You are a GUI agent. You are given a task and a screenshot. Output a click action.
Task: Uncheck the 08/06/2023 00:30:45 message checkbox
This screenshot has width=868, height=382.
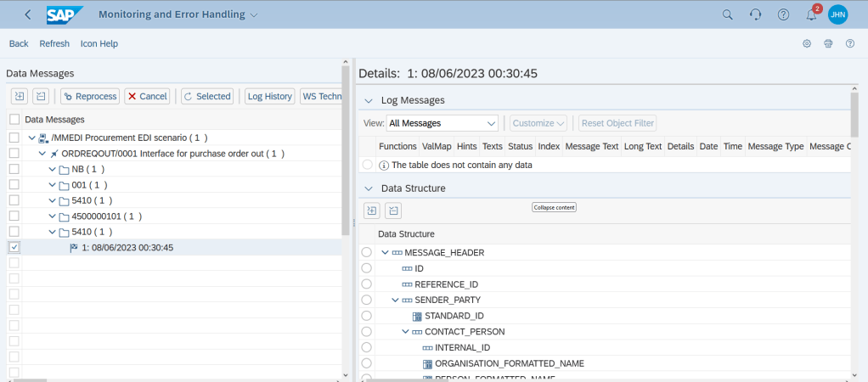(x=14, y=248)
